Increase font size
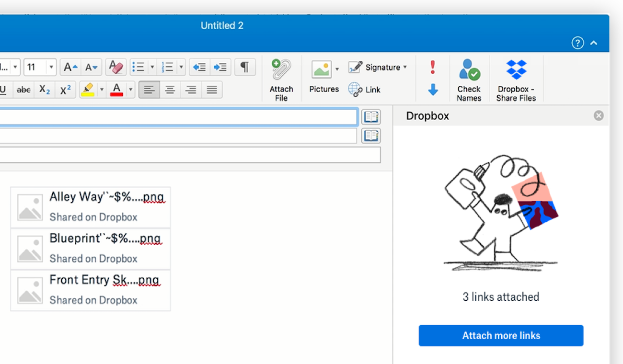 pos(70,67)
